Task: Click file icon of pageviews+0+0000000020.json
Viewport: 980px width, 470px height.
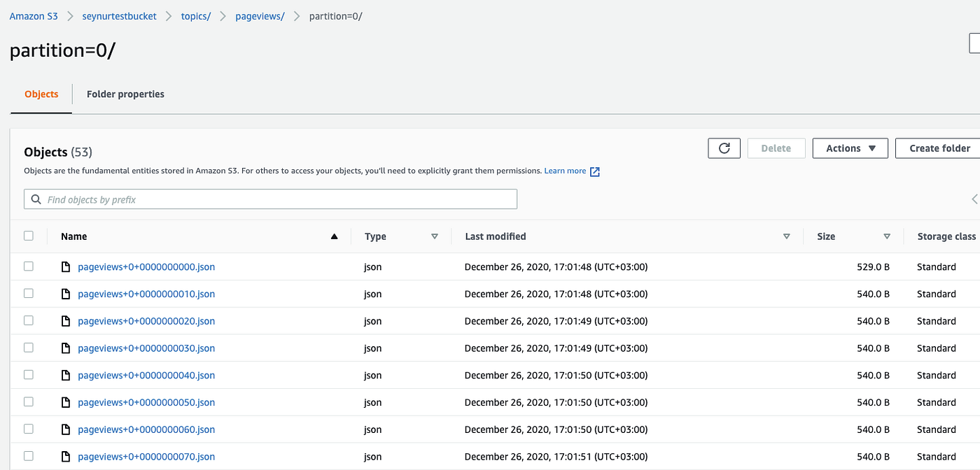Action: tap(66, 322)
